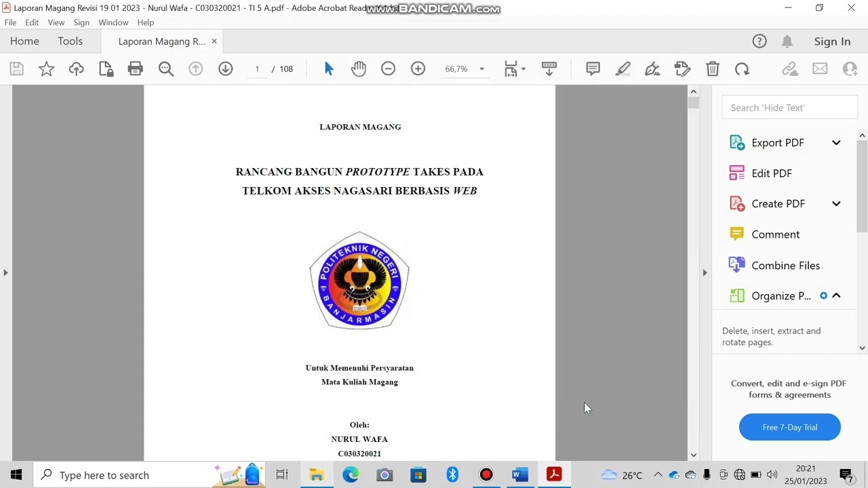Expand the Create PDF options chevron
The height and width of the screenshot is (488, 868).
836,204
